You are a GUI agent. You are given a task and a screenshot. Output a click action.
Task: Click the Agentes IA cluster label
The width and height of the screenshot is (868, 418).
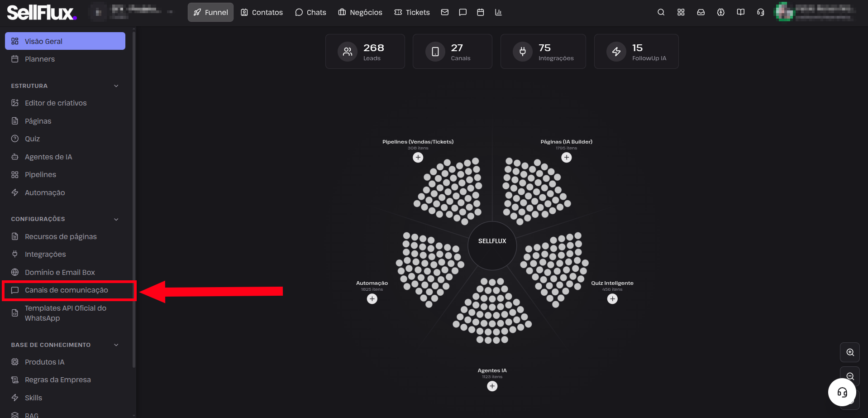(492, 370)
